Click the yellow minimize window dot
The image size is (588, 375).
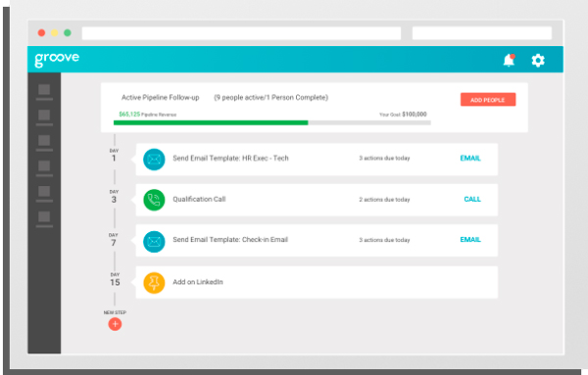coord(54,33)
